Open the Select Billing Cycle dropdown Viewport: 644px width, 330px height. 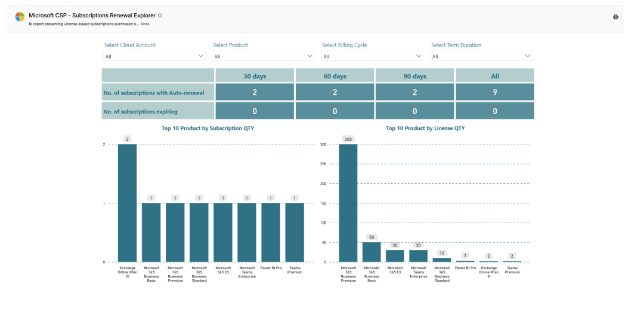coord(372,56)
